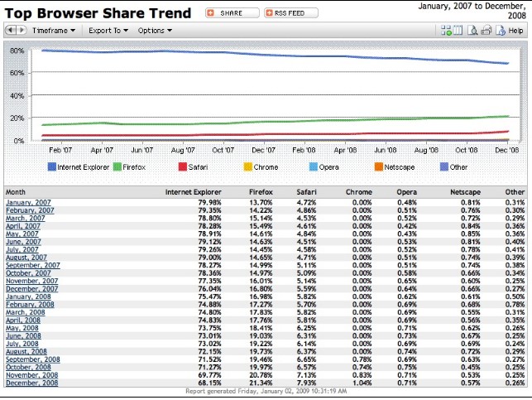Open the January, 2008 month link
Viewport: 532px width, 400px height.
pos(28,296)
